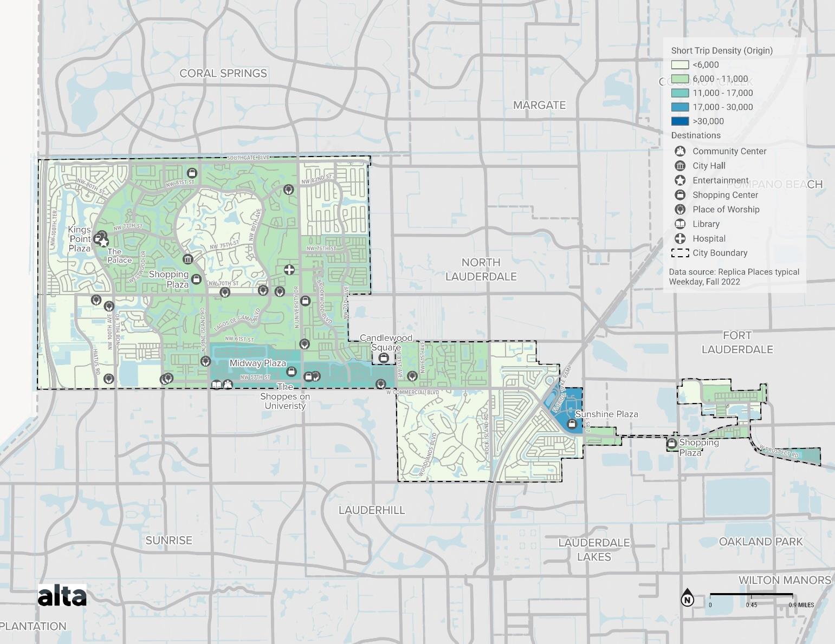Click the 'SOUTHGATE BLVD' street label
Image resolution: width=835 pixels, height=644 pixels.
(x=248, y=158)
